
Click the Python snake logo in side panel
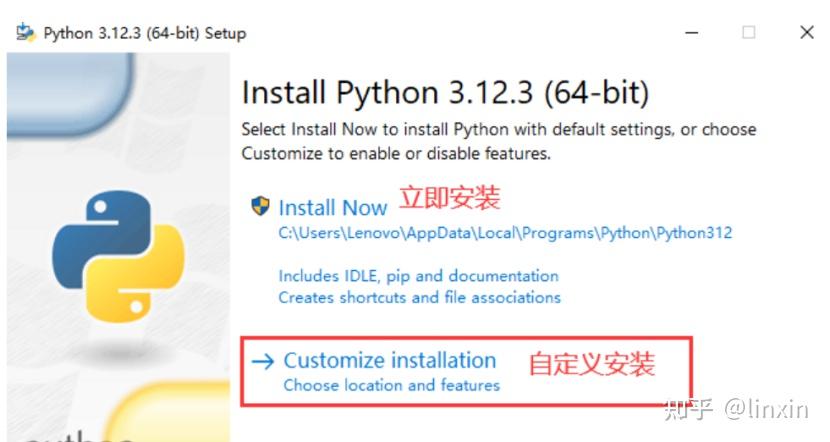click(x=118, y=256)
